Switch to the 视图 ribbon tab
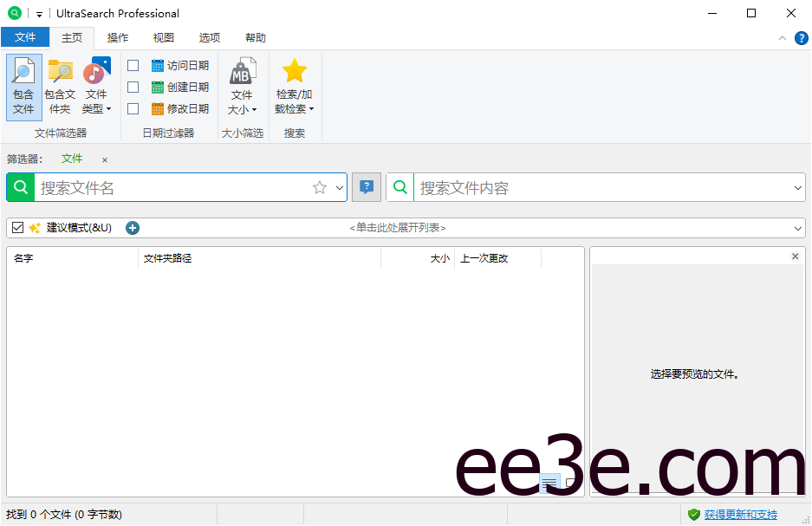This screenshot has height=526, width=812. (162, 37)
